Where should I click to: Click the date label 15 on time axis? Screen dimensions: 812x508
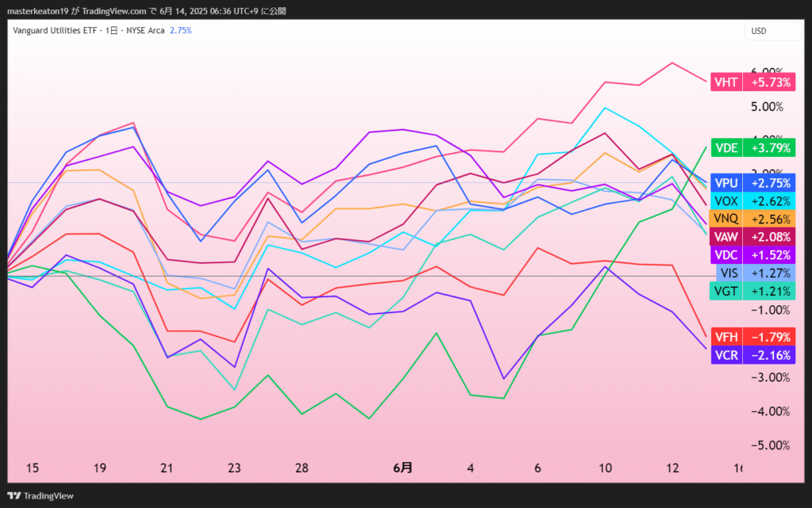coord(32,468)
